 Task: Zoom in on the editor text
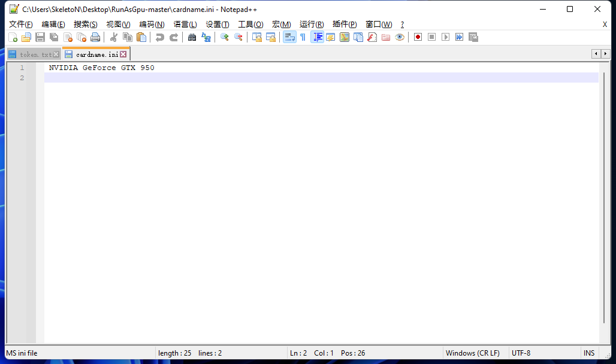224,37
